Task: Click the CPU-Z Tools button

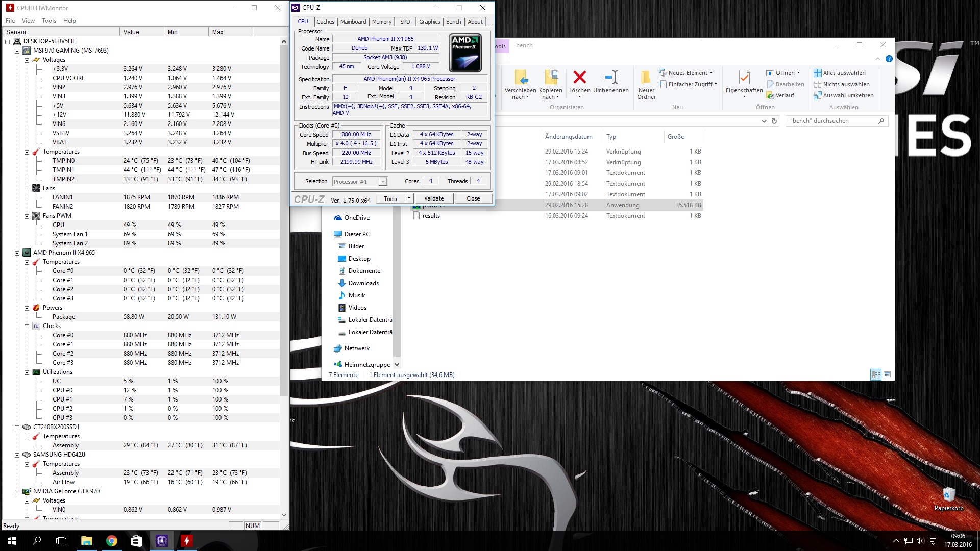Action: (390, 198)
